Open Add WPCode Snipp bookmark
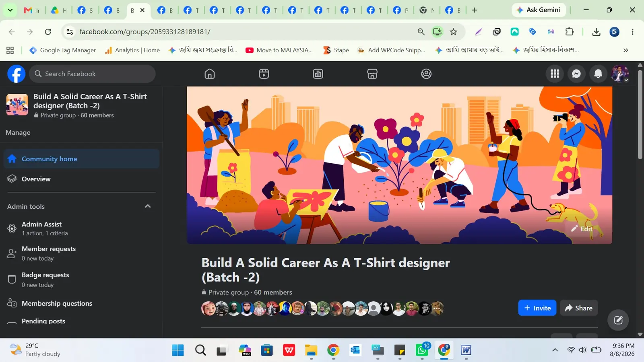The image size is (644, 362). [391, 50]
